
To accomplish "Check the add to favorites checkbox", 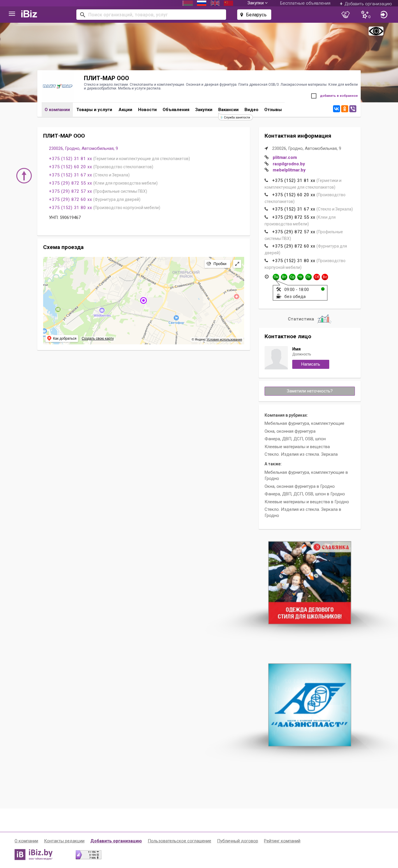I will pyautogui.click(x=314, y=96).
